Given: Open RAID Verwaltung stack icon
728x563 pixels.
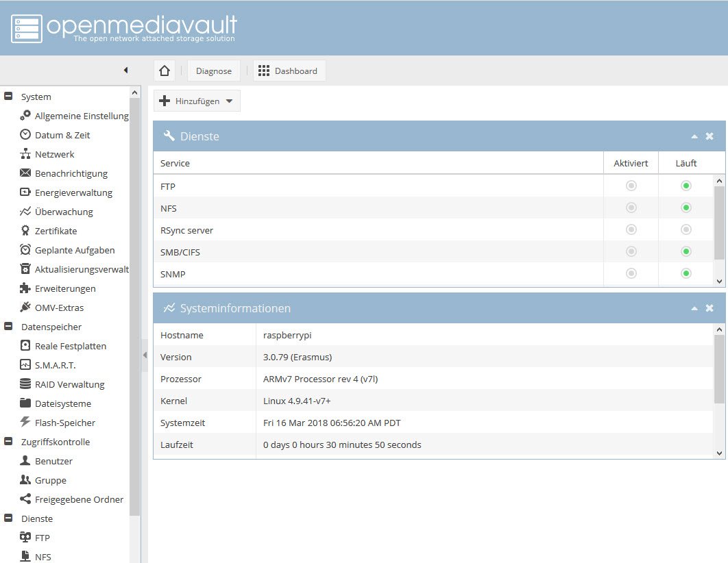Looking at the screenshot, I should 25,384.
